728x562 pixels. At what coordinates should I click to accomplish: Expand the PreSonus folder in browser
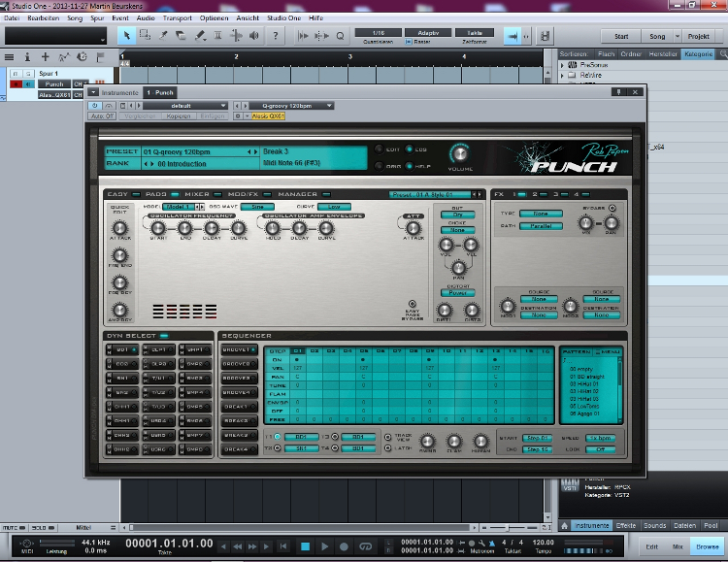click(x=562, y=65)
